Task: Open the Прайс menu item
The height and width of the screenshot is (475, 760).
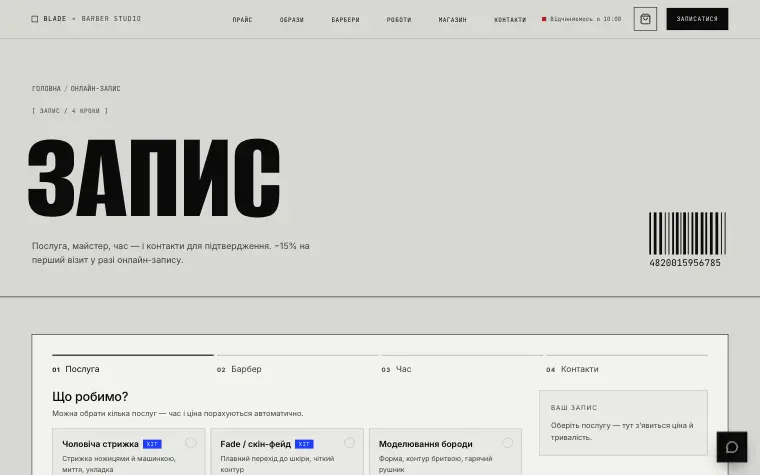Action: point(242,20)
